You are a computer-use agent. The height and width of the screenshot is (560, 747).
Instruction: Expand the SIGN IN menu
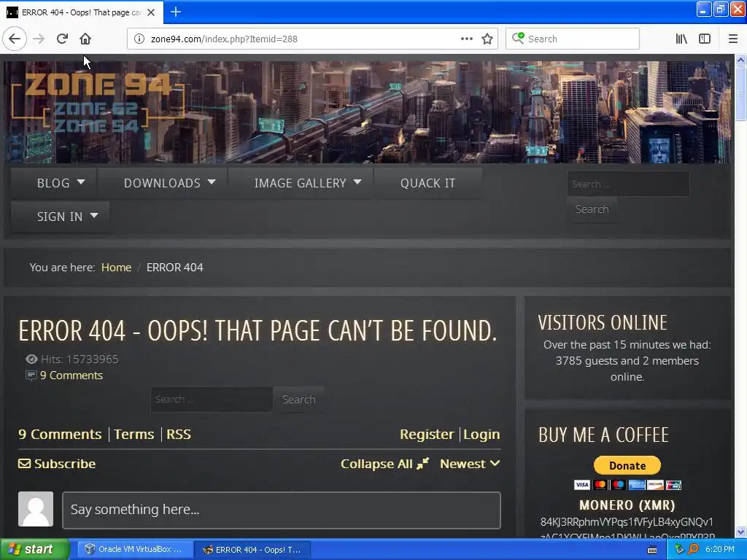tap(60, 217)
